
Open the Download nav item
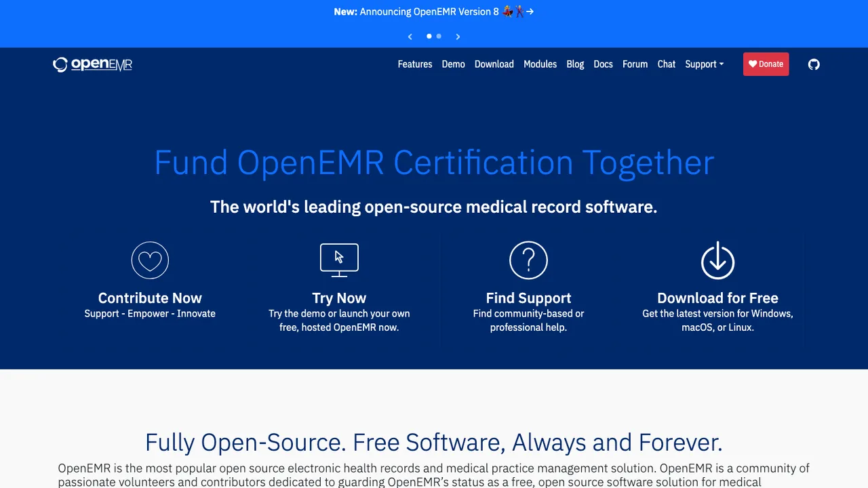click(494, 64)
